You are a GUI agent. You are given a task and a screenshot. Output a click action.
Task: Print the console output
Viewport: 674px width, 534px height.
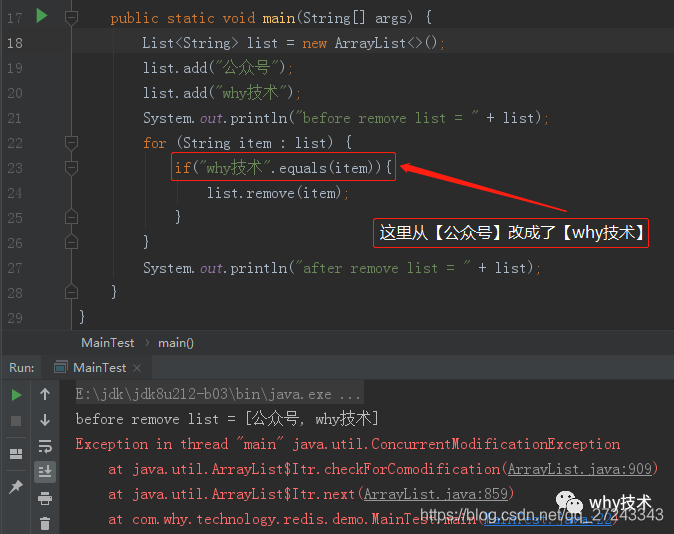[45, 498]
